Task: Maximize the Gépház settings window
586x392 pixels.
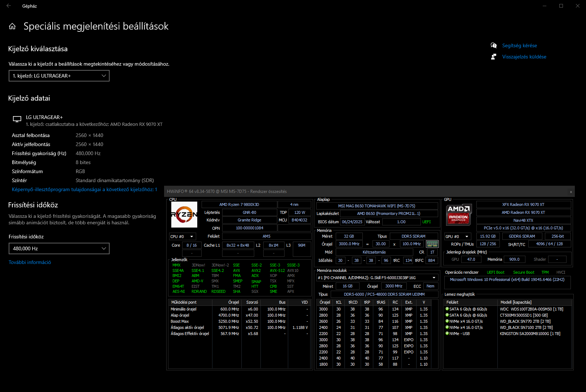Action: click(x=561, y=6)
